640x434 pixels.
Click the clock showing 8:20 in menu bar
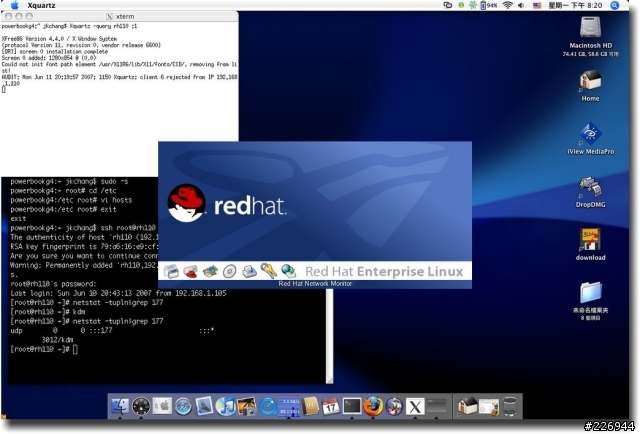click(575, 5)
